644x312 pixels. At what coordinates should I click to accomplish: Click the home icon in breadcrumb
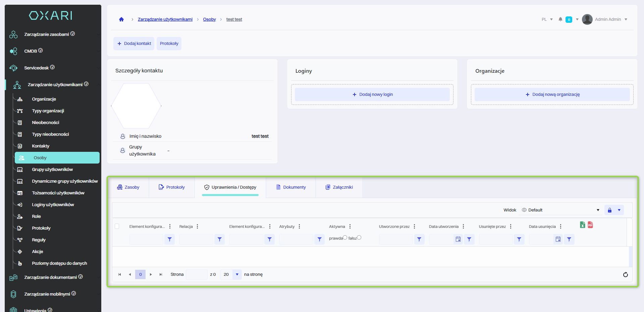[x=121, y=19]
